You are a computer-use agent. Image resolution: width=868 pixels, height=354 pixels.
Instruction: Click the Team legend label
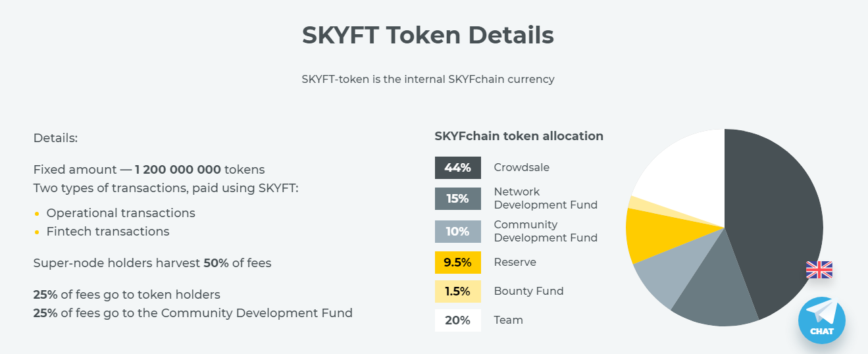click(x=509, y=320)
